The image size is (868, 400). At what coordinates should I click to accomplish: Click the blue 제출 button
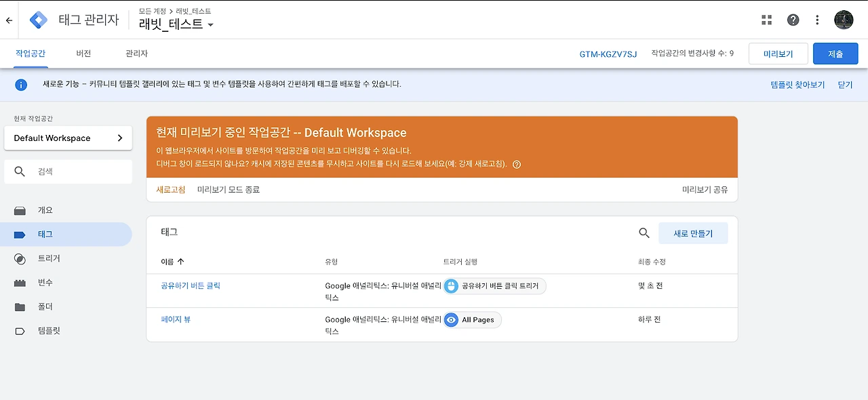tap(835, 54)
